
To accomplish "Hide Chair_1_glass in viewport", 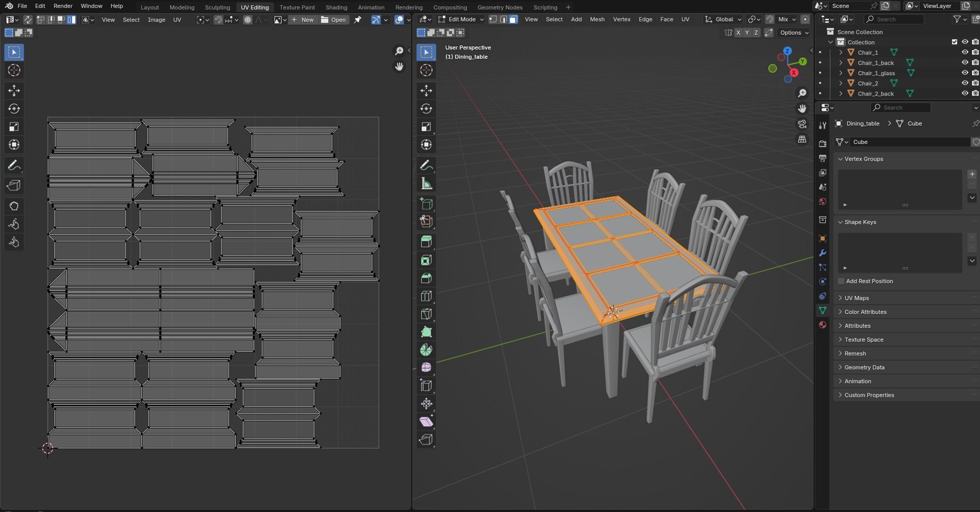I will (965, 72).
